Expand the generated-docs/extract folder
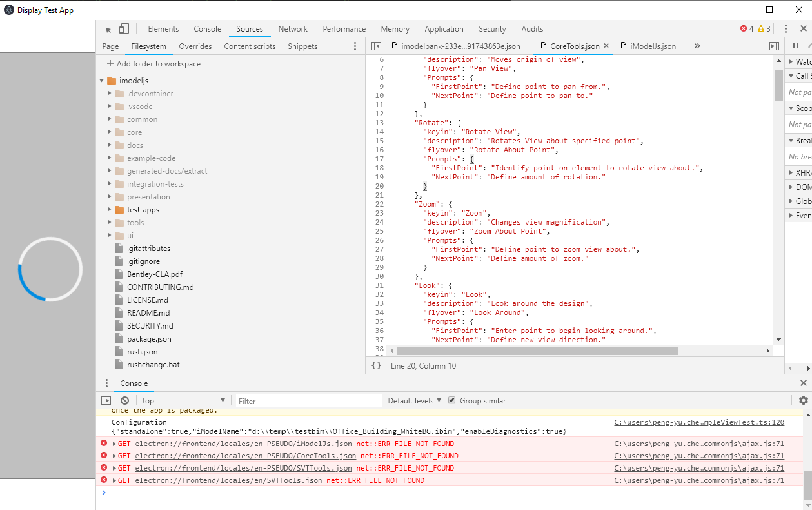 110,171
